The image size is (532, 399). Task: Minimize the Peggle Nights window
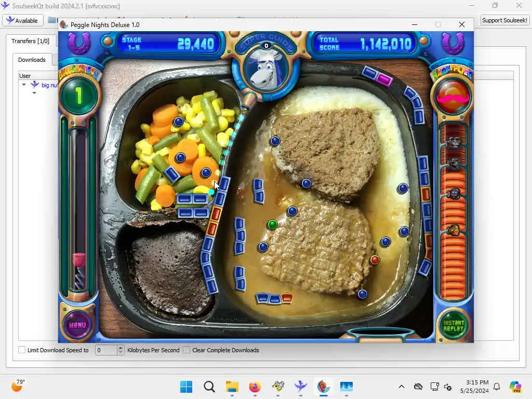click(414, 24)
